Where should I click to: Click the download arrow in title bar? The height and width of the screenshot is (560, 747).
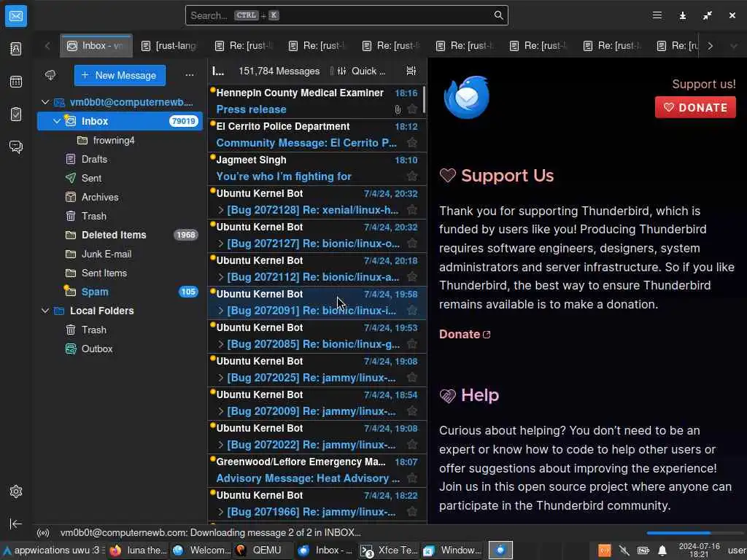682,15
